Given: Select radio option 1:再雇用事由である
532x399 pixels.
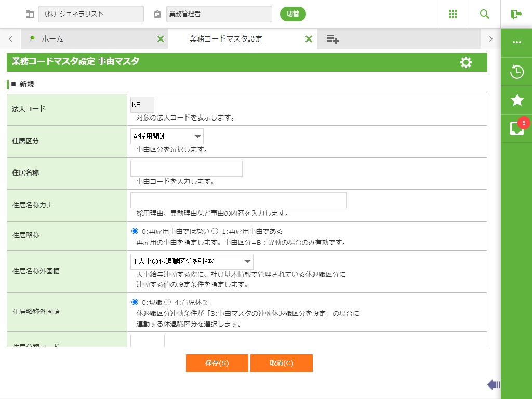Looking at the screenshot, I should 215,231.
